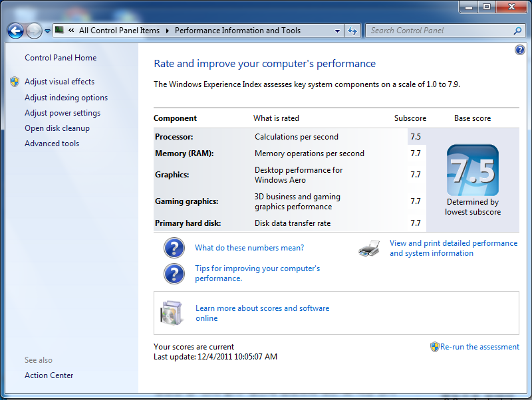Click the shield icon beside Adjust visual effects
This screenshot has height=400, width=532.
tap(15, 82)
